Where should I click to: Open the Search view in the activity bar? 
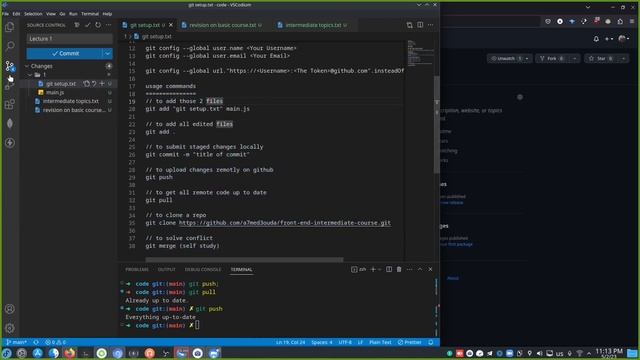tap(9, 46)
